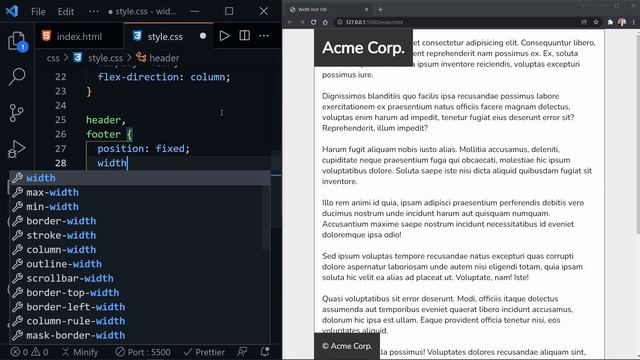
Task: Open Source Control view
Action: coord(17,113)
